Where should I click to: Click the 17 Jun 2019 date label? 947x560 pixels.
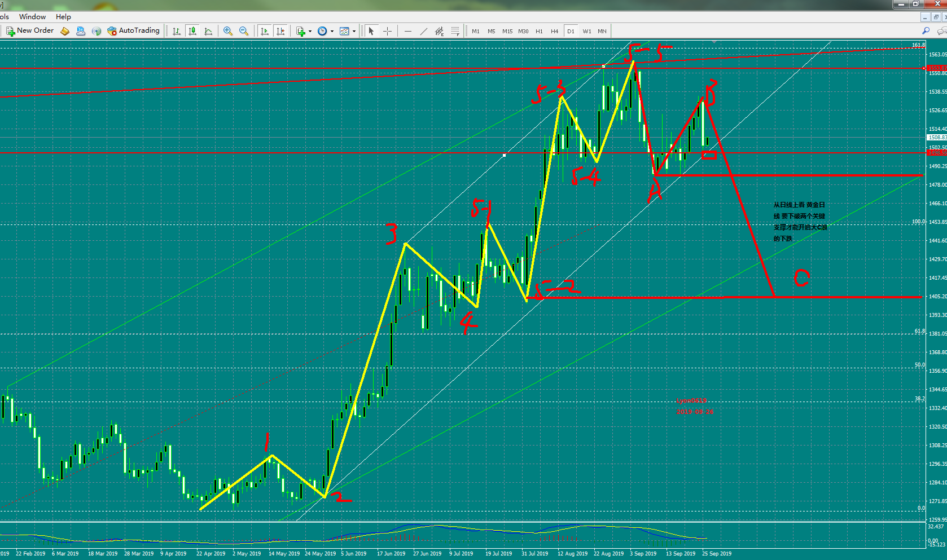391,554
